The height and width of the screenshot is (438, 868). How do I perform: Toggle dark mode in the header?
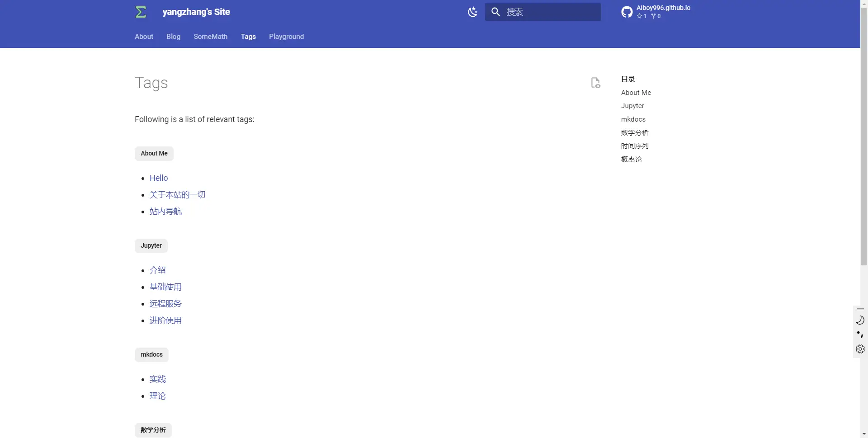(x=472, y=12)
